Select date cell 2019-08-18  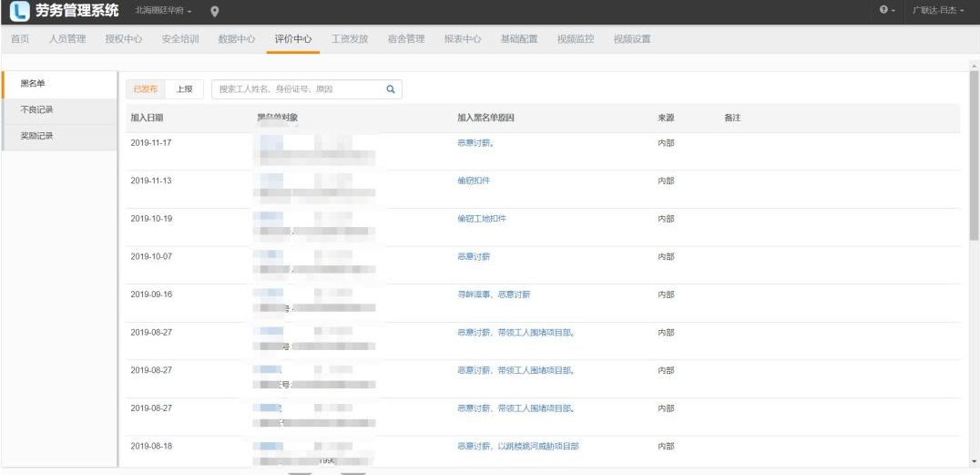(150, 446)
